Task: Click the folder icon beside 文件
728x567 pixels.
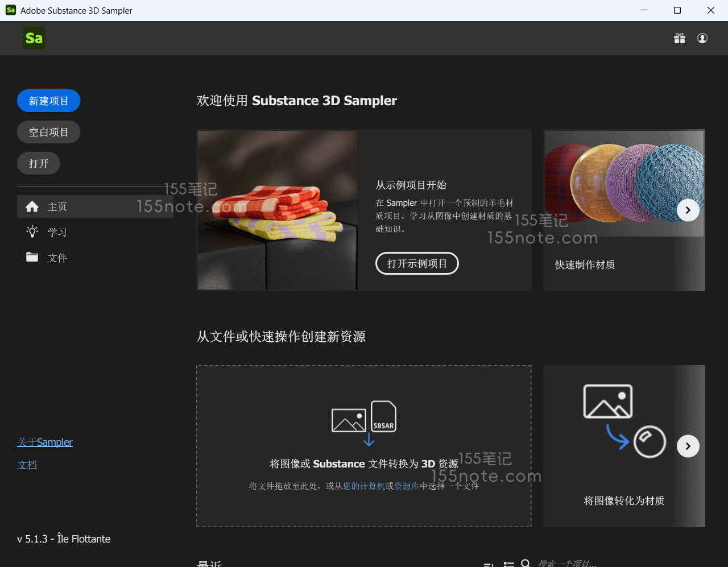Action: pyautogui.click(x=32, y=258)
